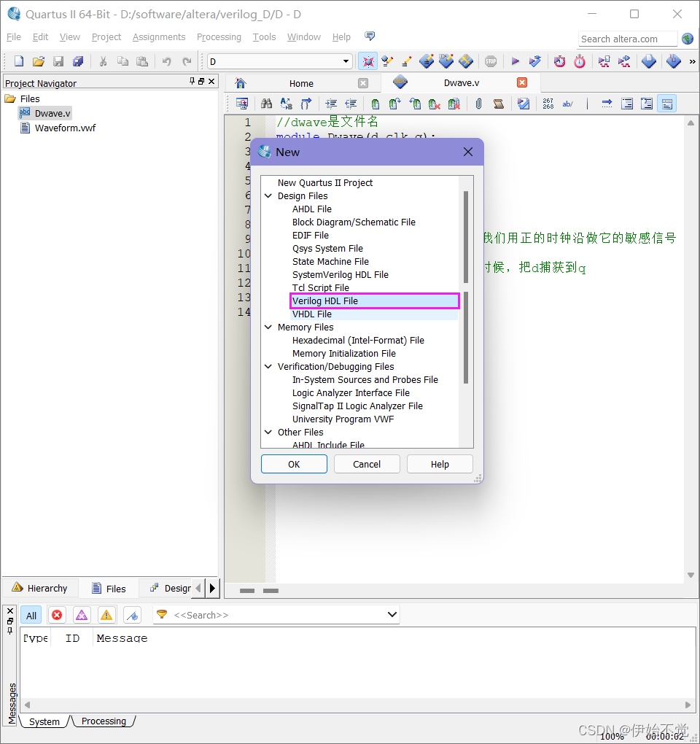Toggle All messages filter button
Image resolution: width=700 pixels, height=744 pixels.
coord(31,616)
